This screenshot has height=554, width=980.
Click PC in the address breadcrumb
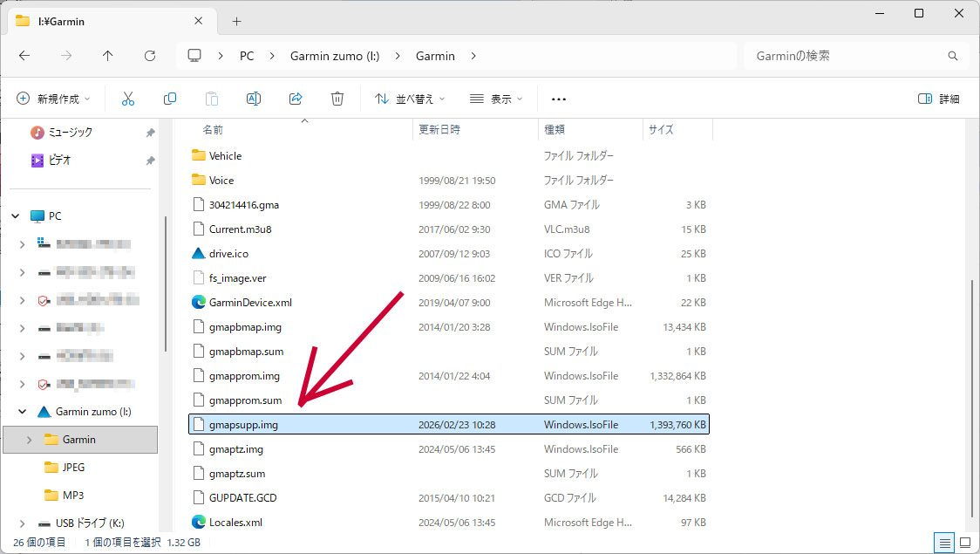247,56
